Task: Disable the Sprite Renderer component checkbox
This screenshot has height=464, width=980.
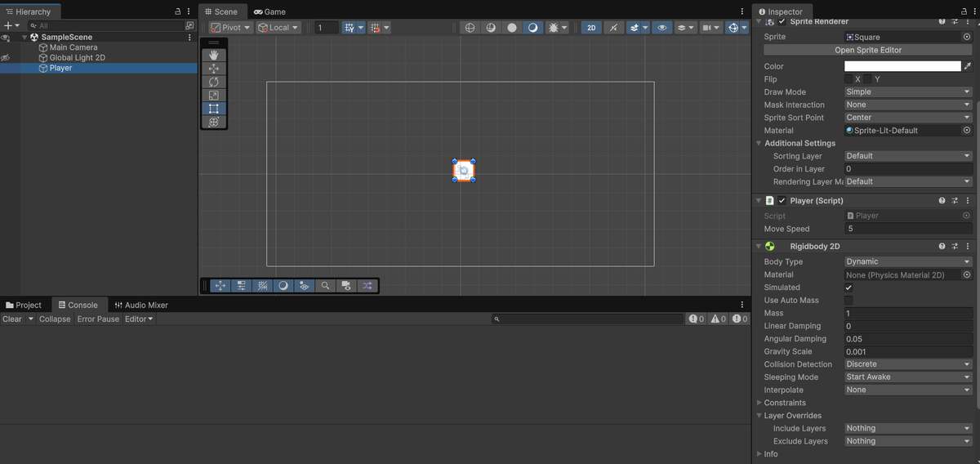Action: coord(782,21)
